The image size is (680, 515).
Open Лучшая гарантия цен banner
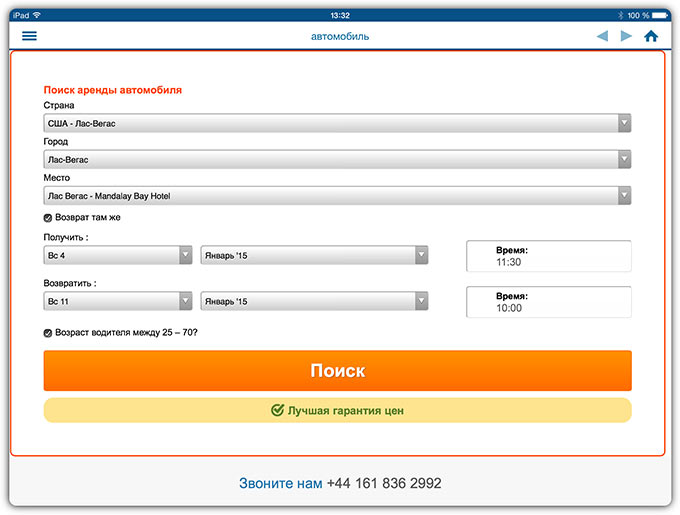click(x=337, y=410)
